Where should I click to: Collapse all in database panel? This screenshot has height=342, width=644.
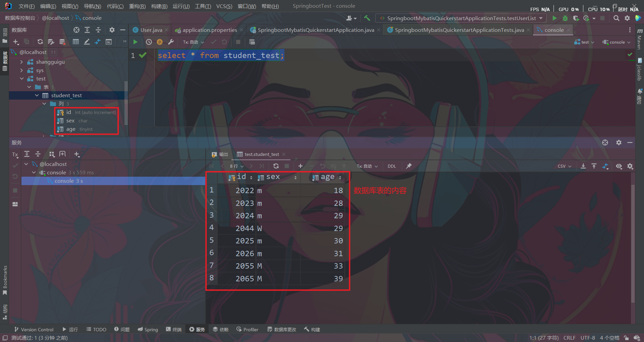98,30
